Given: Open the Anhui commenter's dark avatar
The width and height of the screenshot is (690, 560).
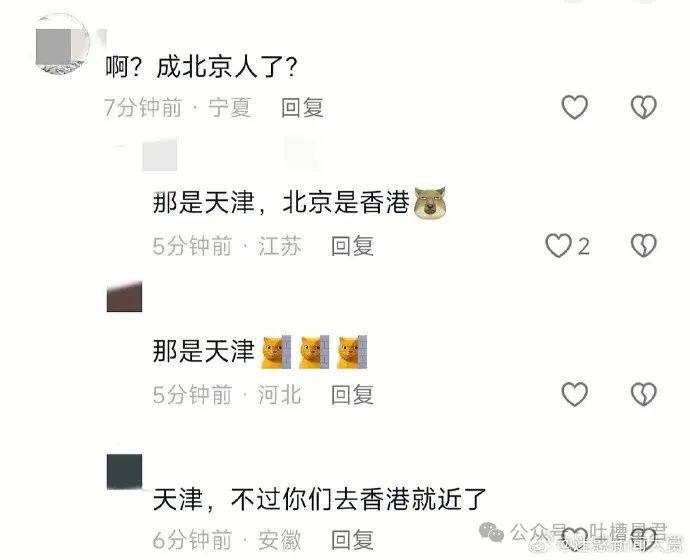Looking at the screenshot, I should coord(125,472).
